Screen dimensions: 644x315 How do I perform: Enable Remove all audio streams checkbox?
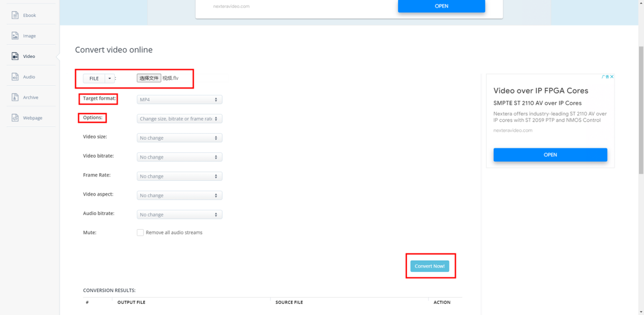pos(140,233)
